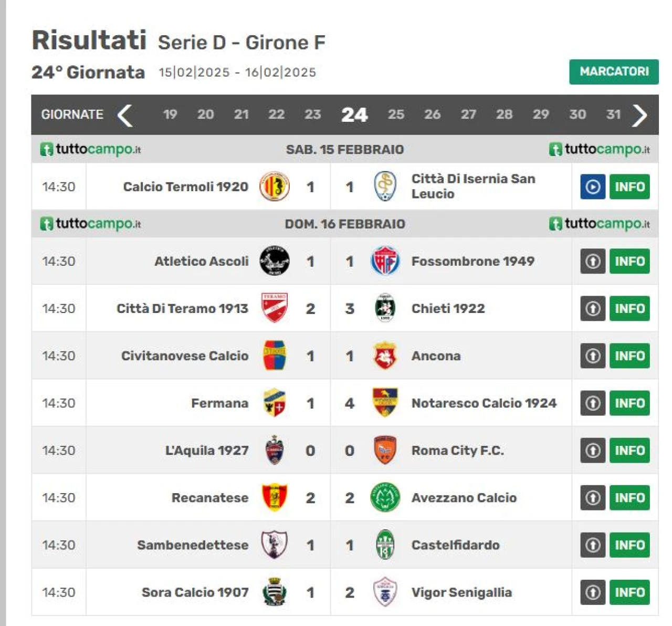Click the Notaresco Calcio 1924 crest

tap(385, 402)
